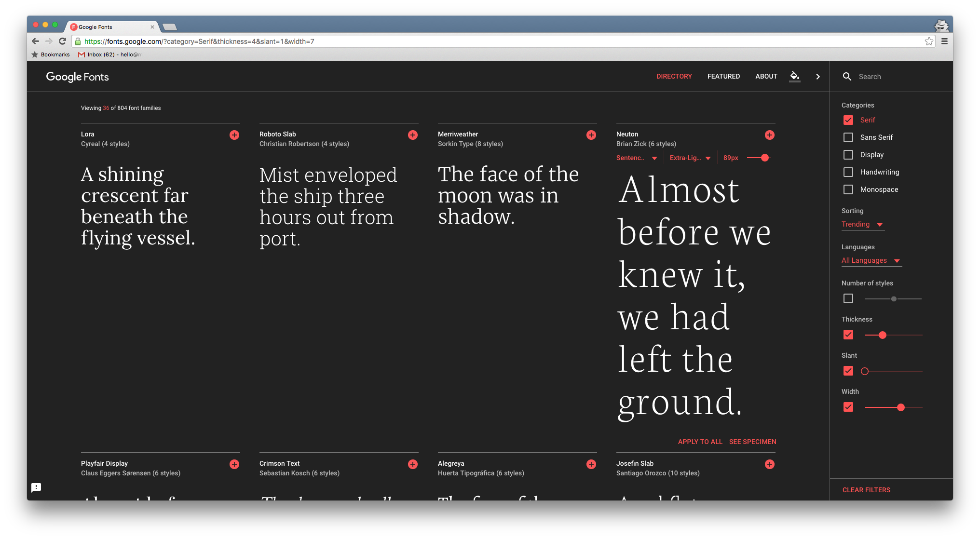980x539 pixels.
Task: Clear all filters
Action: click(x=867, y=490)
